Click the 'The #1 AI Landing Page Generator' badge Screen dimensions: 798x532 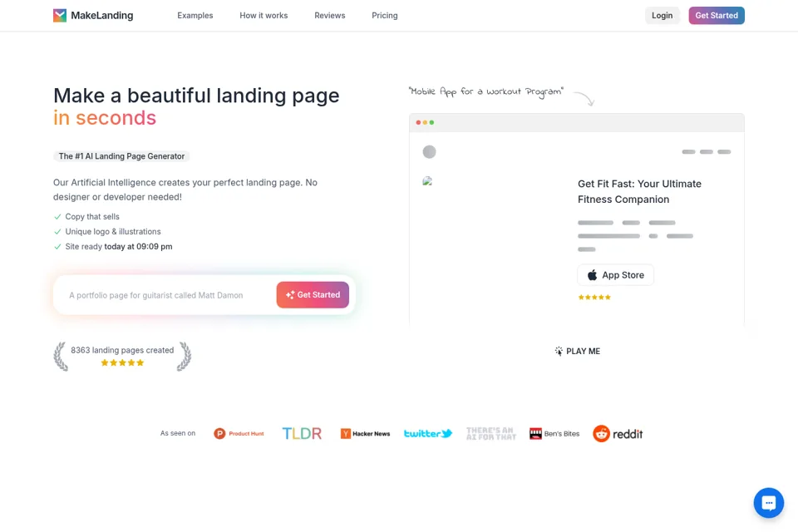pyautogui.click(x=121, y=156)
